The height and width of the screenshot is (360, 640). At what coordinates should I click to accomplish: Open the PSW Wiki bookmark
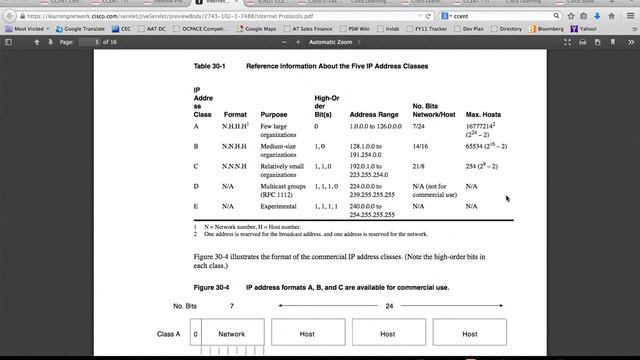[x=355, y=29]
